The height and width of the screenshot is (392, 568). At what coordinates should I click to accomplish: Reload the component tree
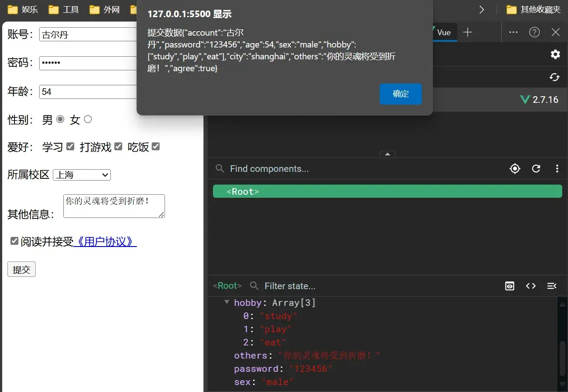536,169
